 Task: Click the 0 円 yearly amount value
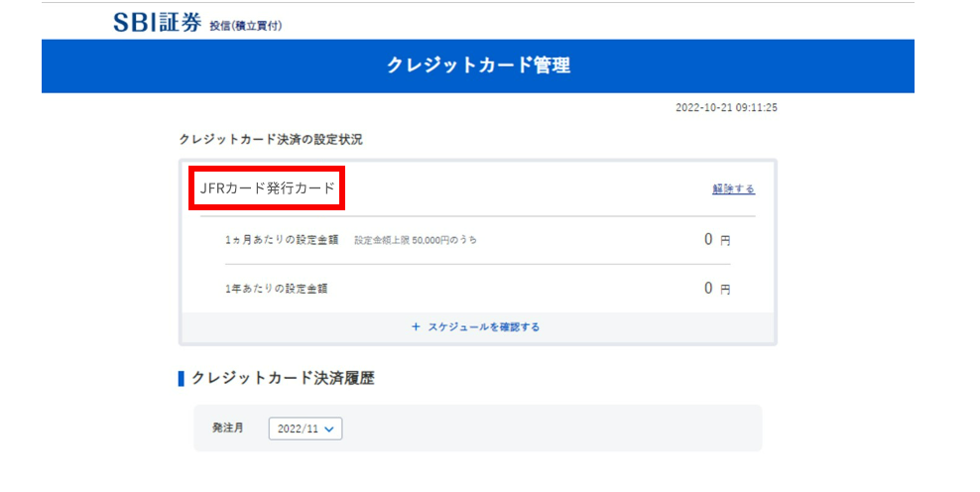pos(716,289)
